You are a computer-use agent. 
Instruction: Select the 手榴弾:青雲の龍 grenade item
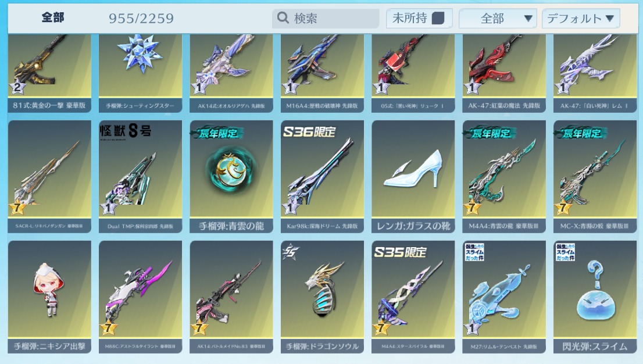click(x=231, y=176)
